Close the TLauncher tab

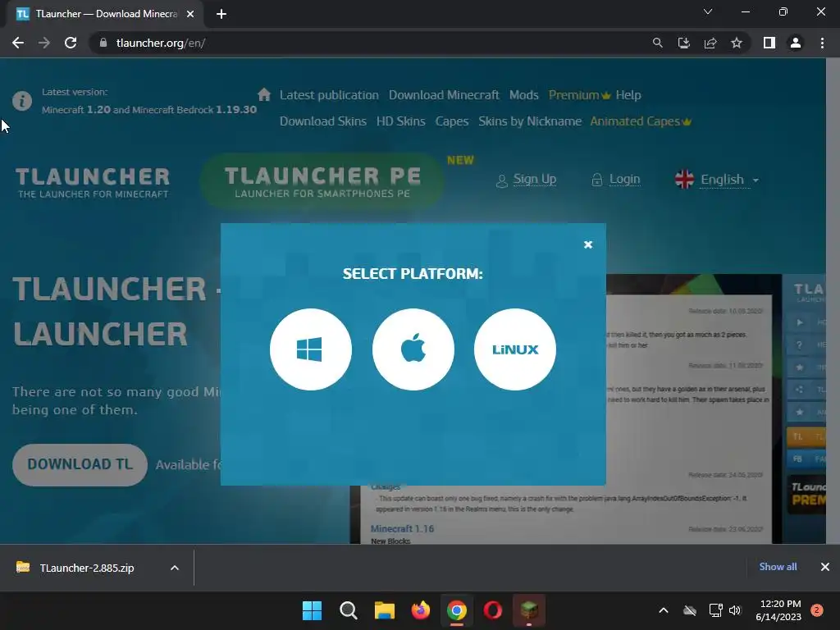coord(190,14)
